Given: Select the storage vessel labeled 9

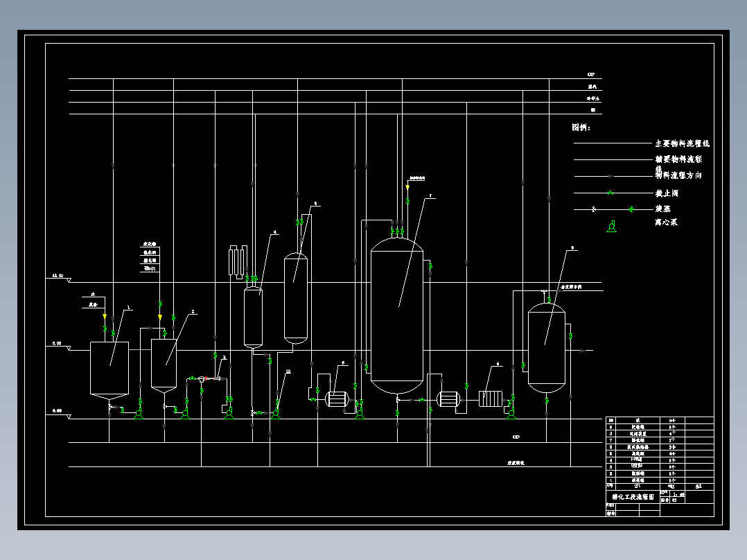Looking at the screenshot, I should point(547,348).
